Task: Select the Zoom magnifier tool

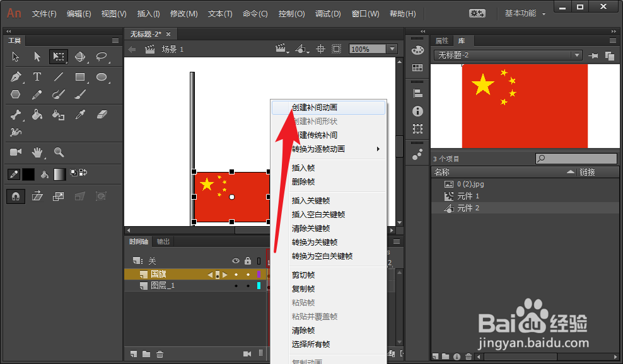Action: coord(59,152)
